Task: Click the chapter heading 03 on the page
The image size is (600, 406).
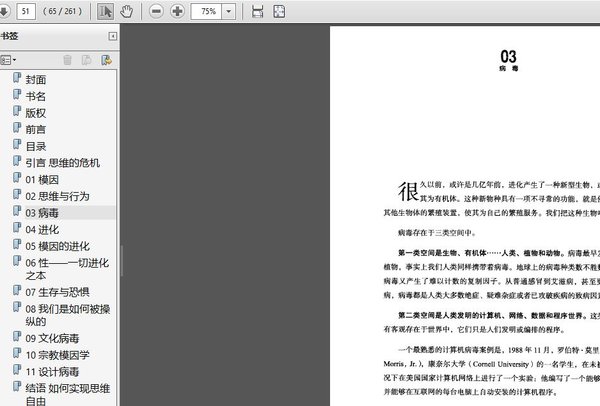Action: (x=509, y=57)
